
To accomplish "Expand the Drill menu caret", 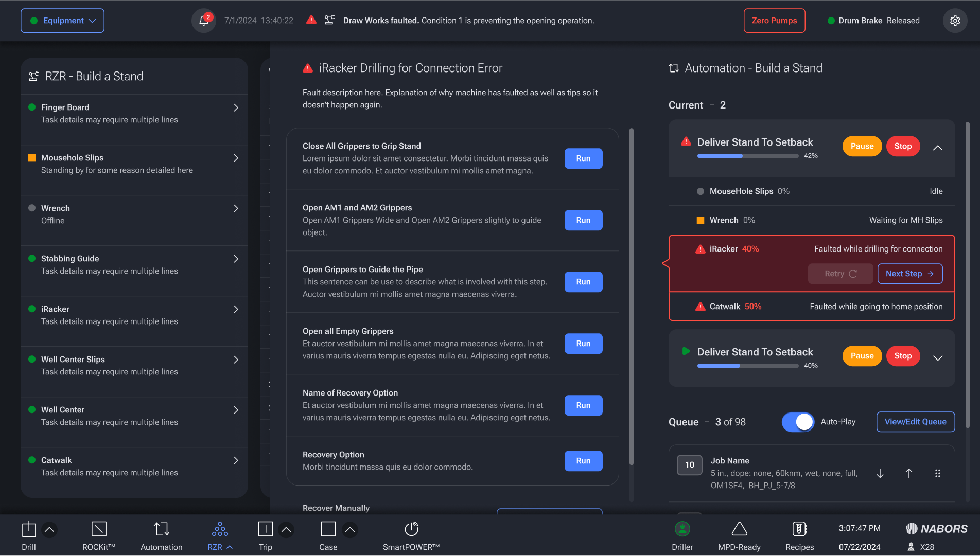I will pos(49,529).
